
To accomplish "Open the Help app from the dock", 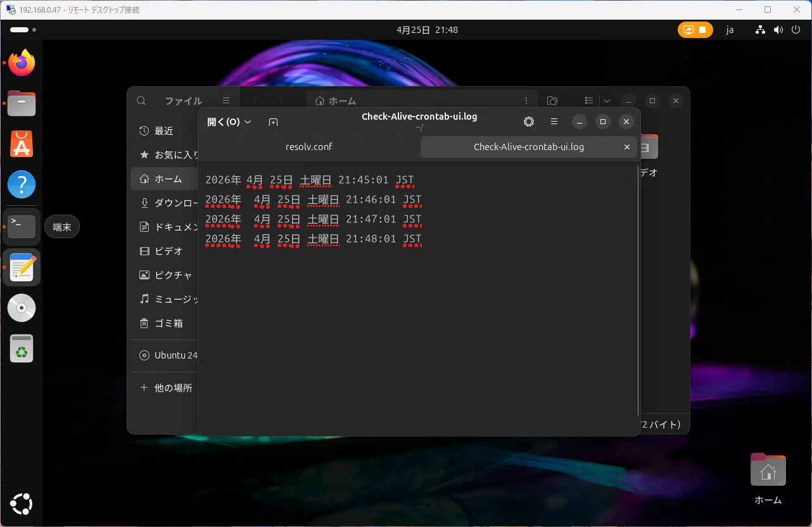I will tap(22, 185).
